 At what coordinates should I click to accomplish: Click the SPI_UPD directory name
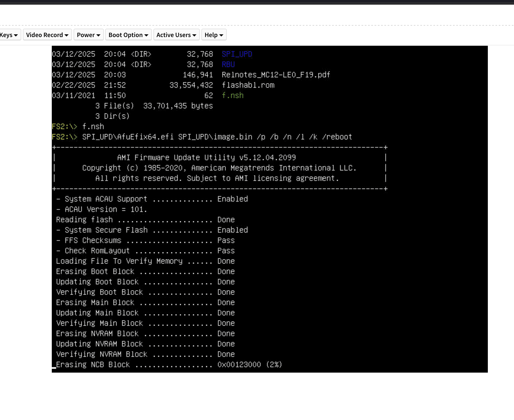pos(237,54)
